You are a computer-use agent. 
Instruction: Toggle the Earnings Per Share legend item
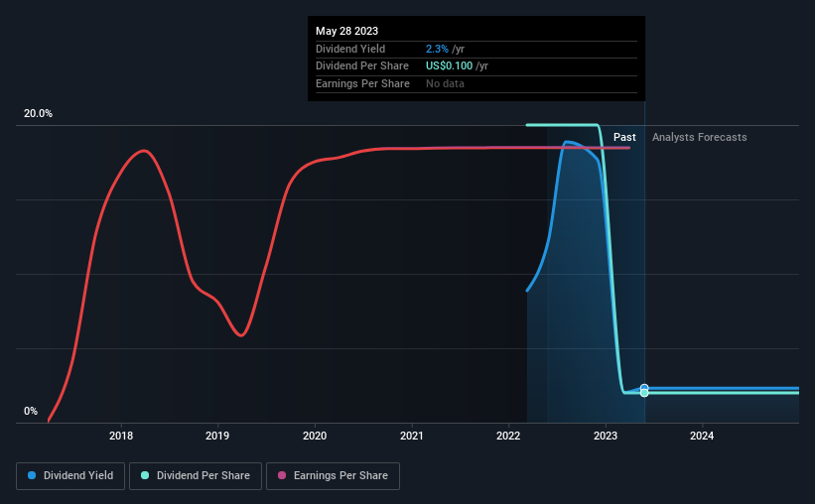[333, 476]
